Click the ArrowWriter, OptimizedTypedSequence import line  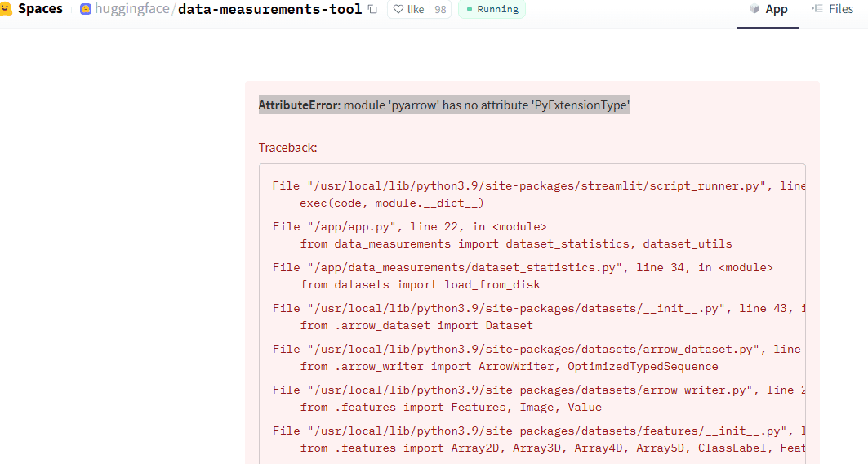pos(510,367)
